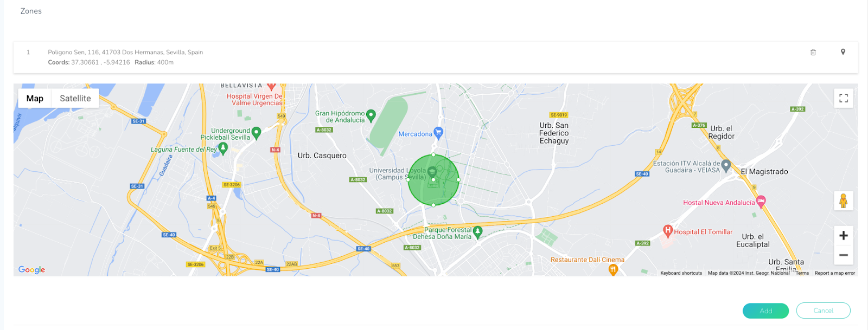Screen dimensions: 868x330
Task: Open Keyboard shortcuts on the map
Action: [681, 273]
